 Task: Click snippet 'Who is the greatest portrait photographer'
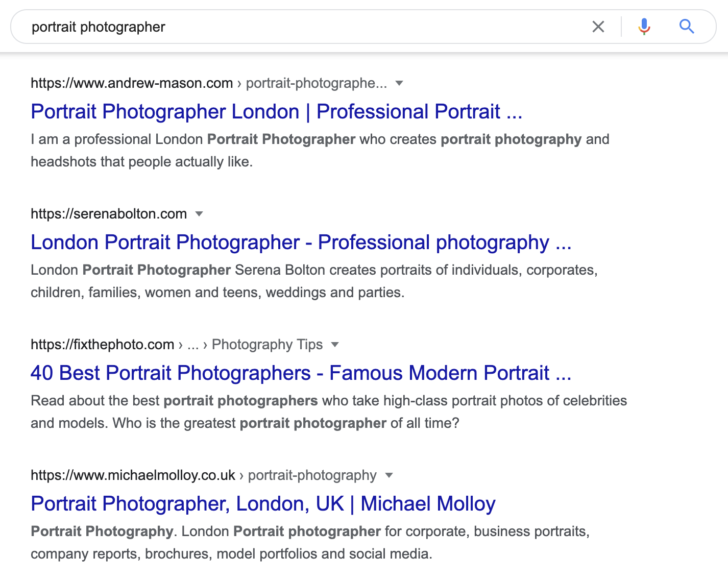249,423
